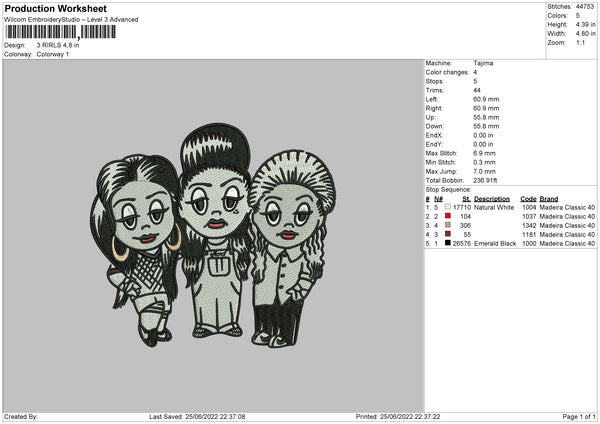Click the '60.9 mm' value beside Right
The width and height of the screenshot is (600, 424).
click(x=486, y=108)
